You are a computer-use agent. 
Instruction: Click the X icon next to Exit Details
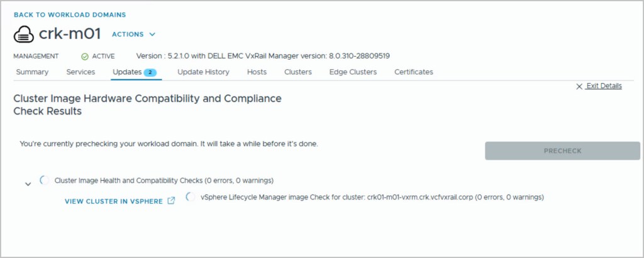579,86
